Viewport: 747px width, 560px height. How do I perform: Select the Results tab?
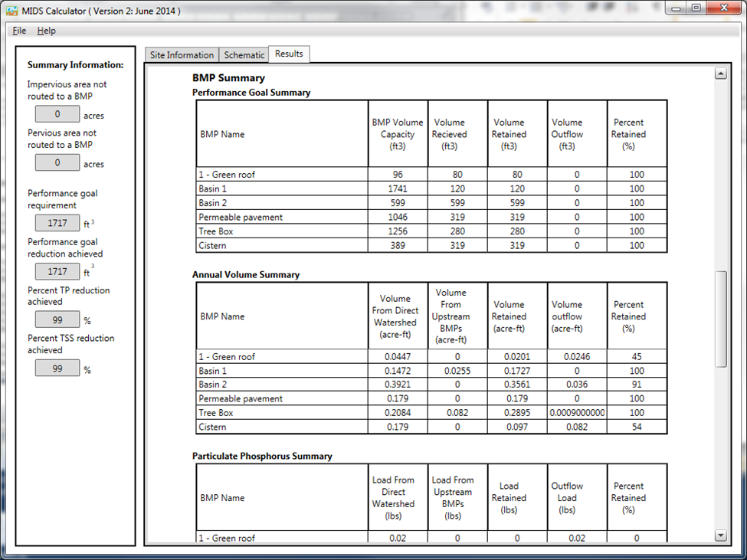(289, 54)
